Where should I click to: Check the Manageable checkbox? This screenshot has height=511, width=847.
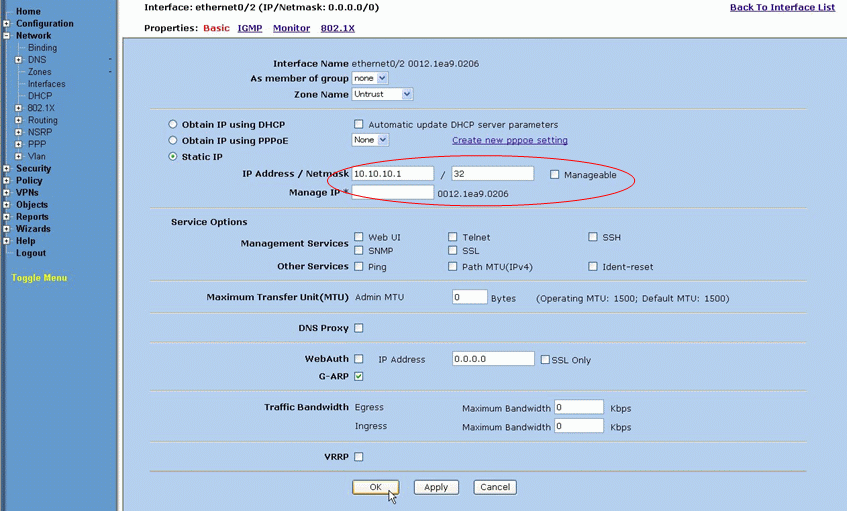554,174
